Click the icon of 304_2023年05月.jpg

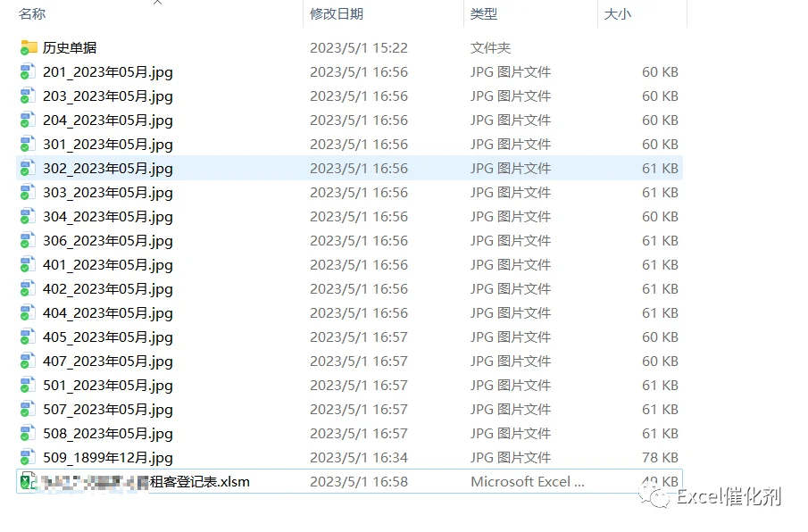pyautogui.click(x=28, y=217)
